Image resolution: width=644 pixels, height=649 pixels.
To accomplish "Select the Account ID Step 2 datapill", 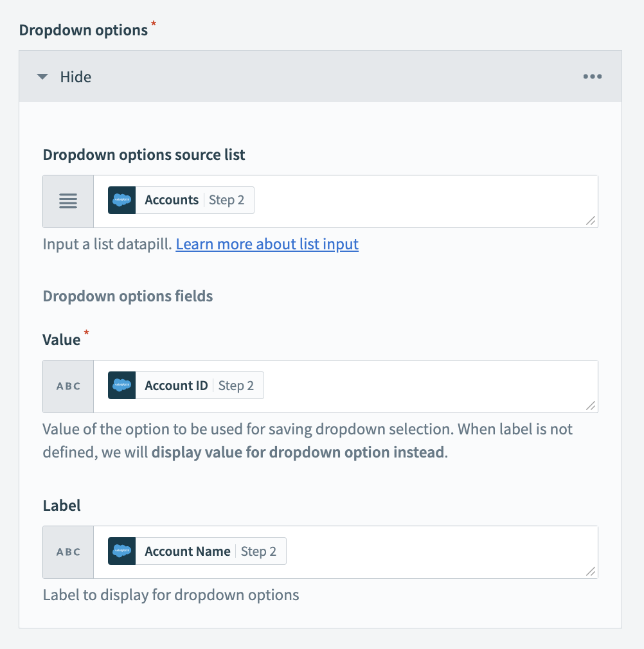I will pyautogui.click(x=184, y=385).
